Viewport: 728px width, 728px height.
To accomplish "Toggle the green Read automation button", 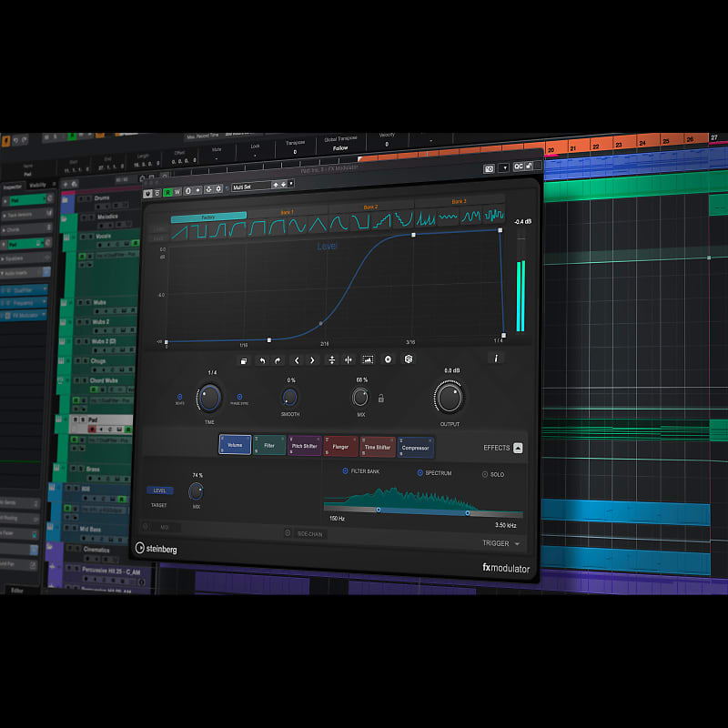I will click(x=167, y=192).
